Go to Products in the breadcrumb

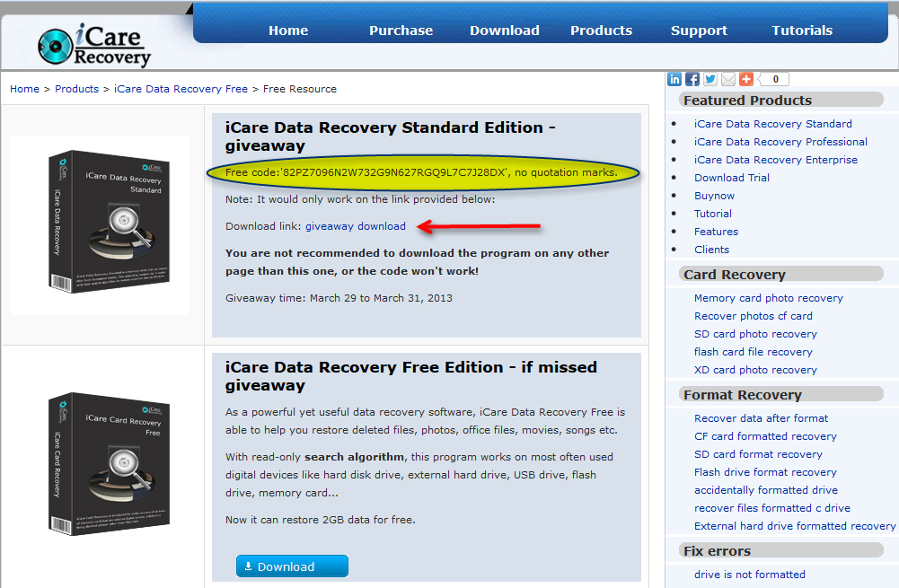pyautogui.click(x=77, y=89)
